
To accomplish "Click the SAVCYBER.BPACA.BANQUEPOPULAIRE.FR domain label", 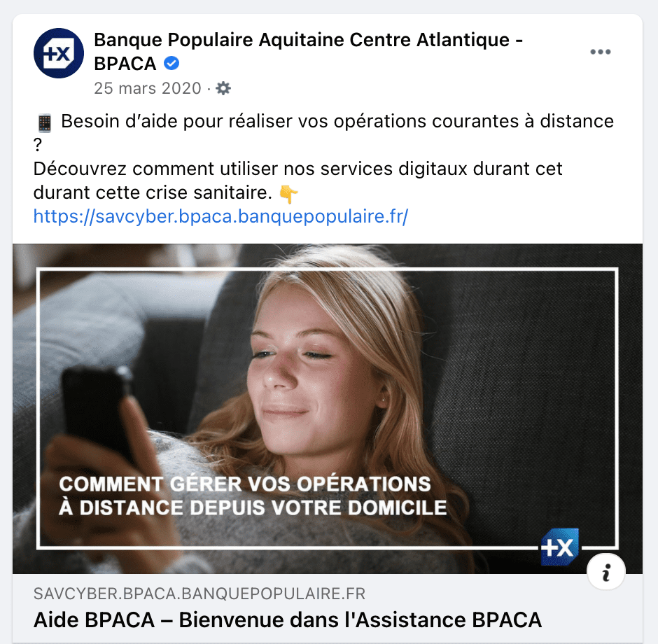I will (x=199, y=594).
